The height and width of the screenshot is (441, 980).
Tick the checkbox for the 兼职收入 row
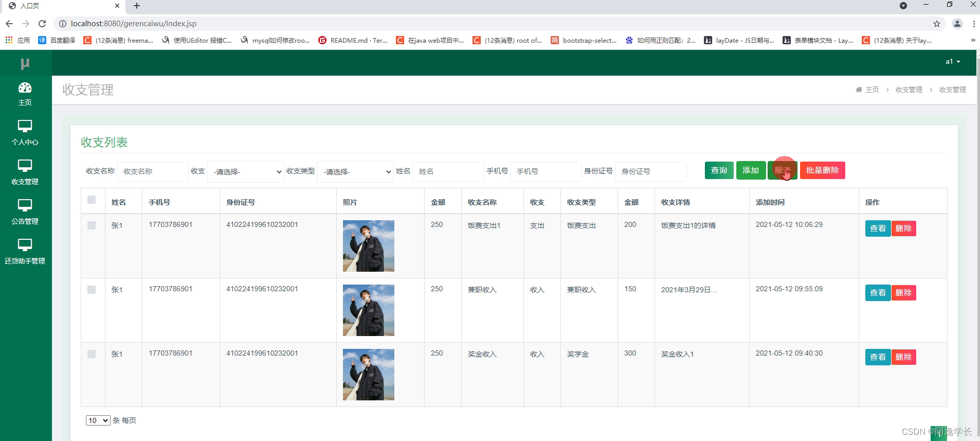coord(92,290)
